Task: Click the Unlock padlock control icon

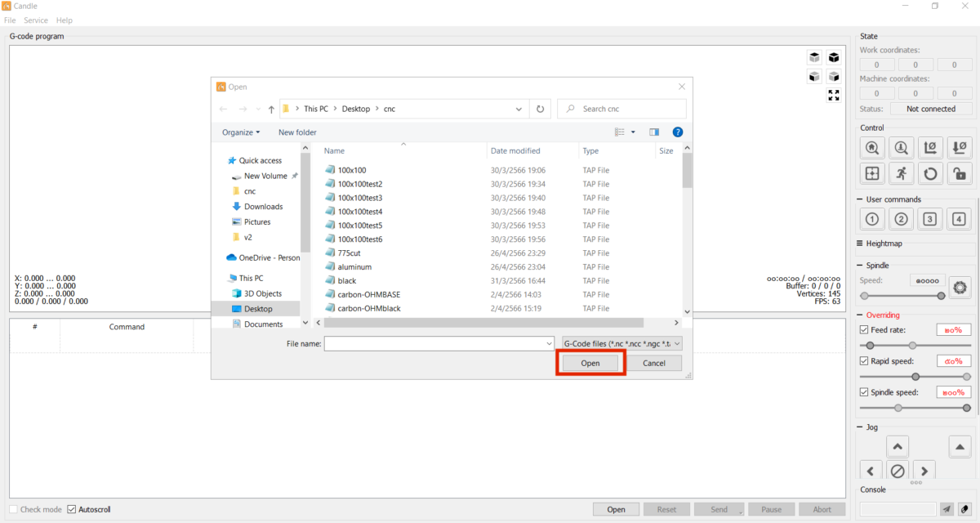Action: pyautogui.click(x=960, y=173)
